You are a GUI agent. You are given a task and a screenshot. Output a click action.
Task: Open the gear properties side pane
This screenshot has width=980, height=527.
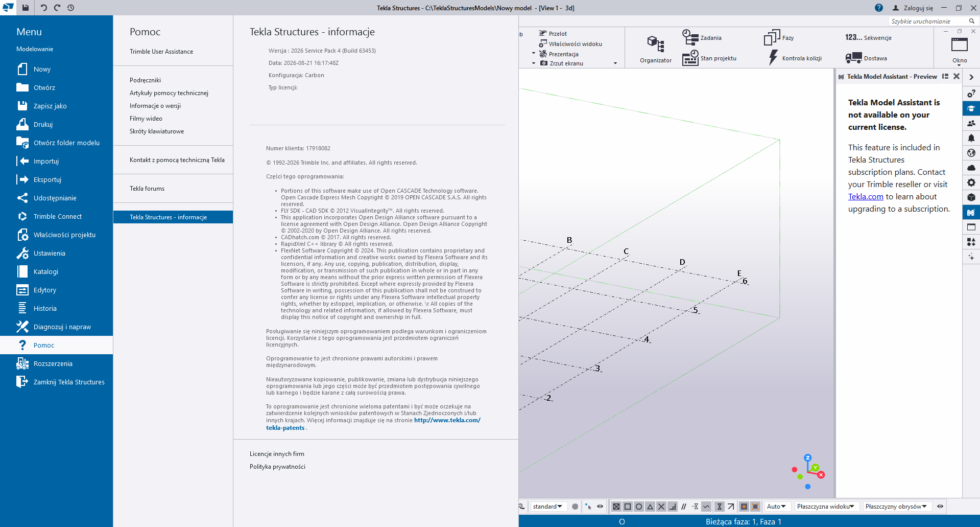[x=971, y=182]
